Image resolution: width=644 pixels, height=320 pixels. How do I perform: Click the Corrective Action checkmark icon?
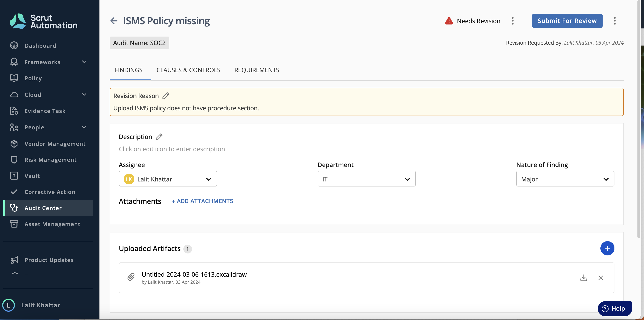pyautogui.click(x=14, y=192)
